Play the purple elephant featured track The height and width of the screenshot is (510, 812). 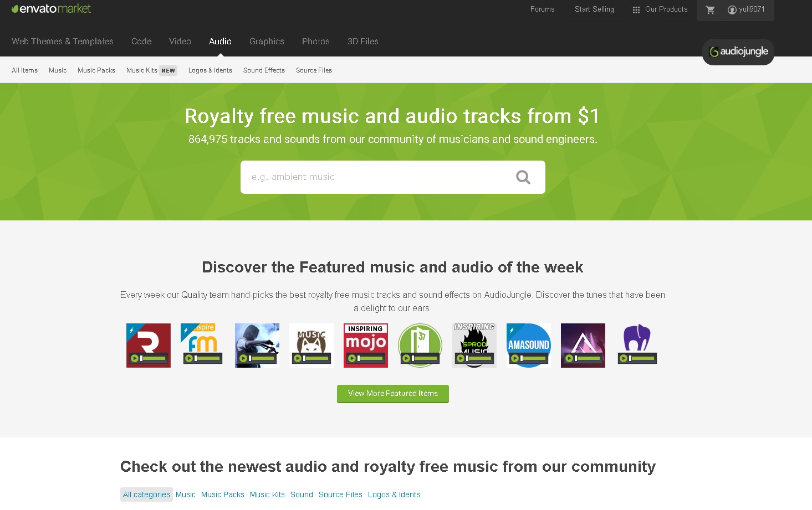click(x=623, y=358)
